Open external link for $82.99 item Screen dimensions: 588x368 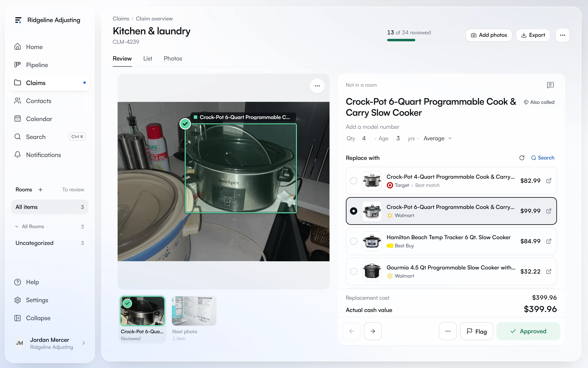tap(549, 181)
